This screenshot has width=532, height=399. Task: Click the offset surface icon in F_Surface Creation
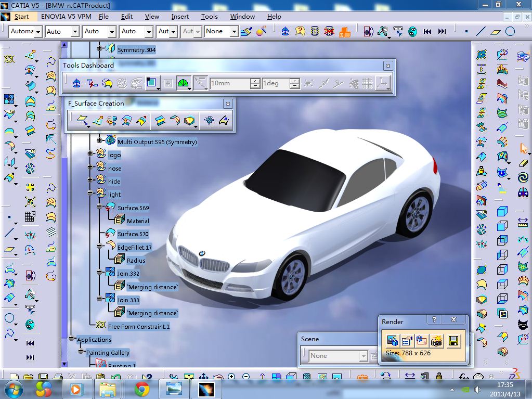pos(126,121)
